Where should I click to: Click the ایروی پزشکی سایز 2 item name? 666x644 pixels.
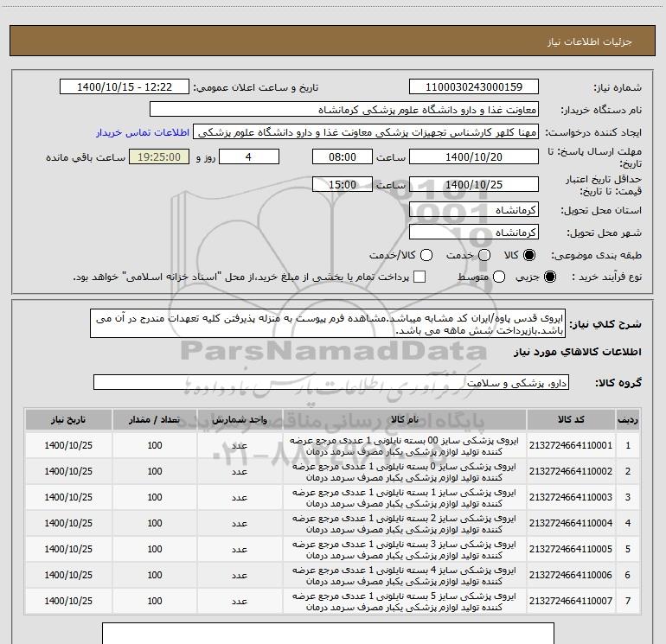tap(404, 524)
